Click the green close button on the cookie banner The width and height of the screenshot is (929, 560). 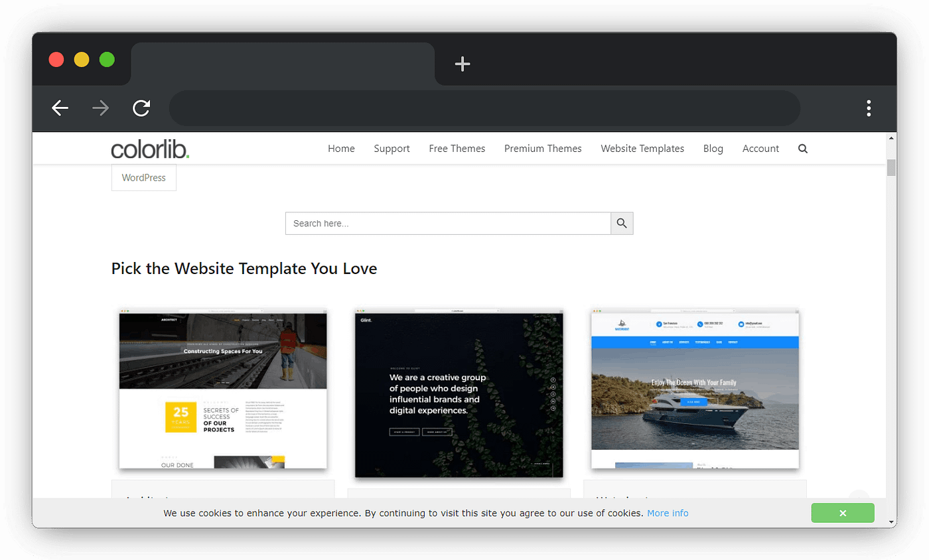843,513
